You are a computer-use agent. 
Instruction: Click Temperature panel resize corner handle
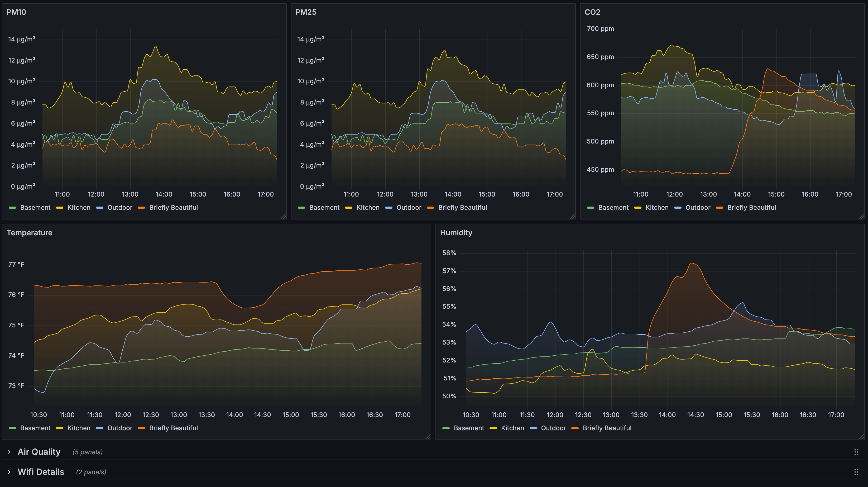428,437
